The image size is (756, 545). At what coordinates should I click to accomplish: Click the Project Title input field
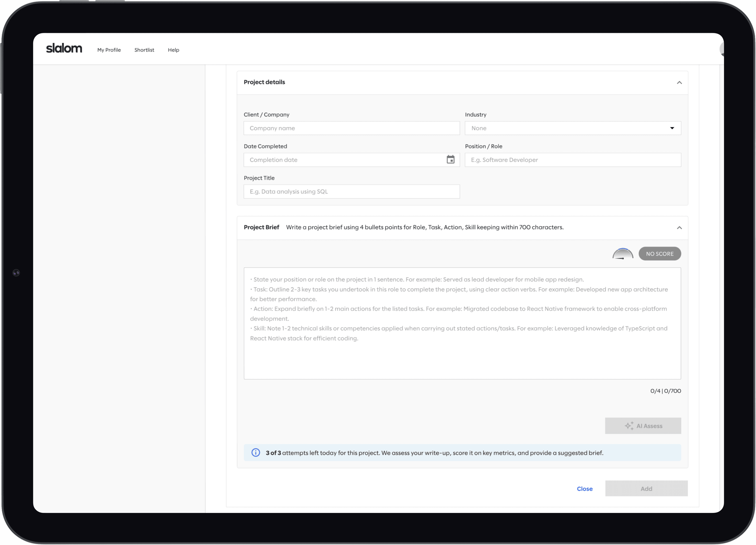click(351, 192)
